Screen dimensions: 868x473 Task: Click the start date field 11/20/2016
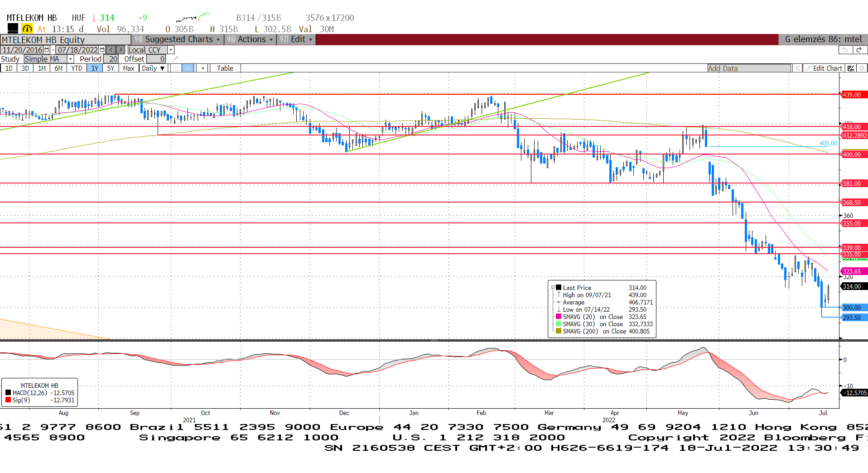tap(22, 50)
